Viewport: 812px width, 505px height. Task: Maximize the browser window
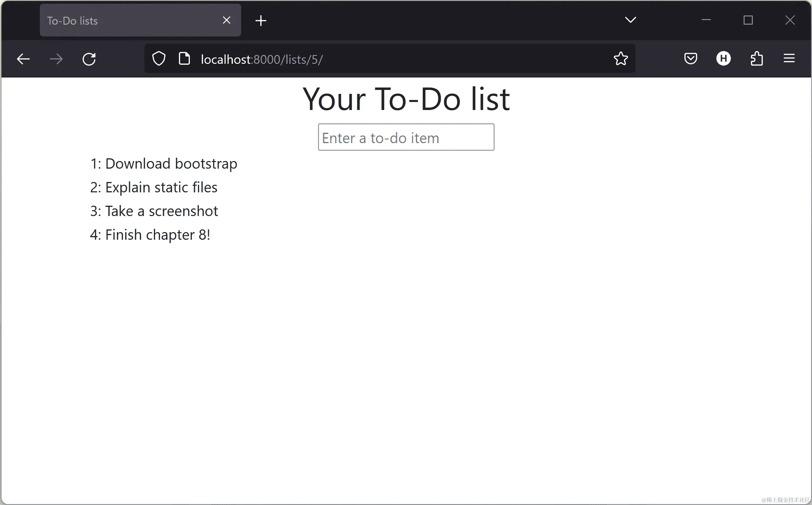(x=748, y=20)
